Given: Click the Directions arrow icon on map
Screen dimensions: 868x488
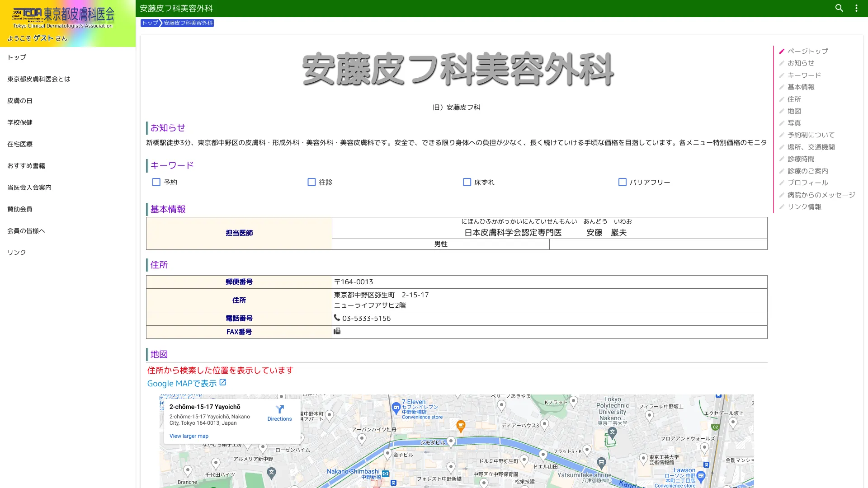Looking at the screenshot, I should (280, 409).
